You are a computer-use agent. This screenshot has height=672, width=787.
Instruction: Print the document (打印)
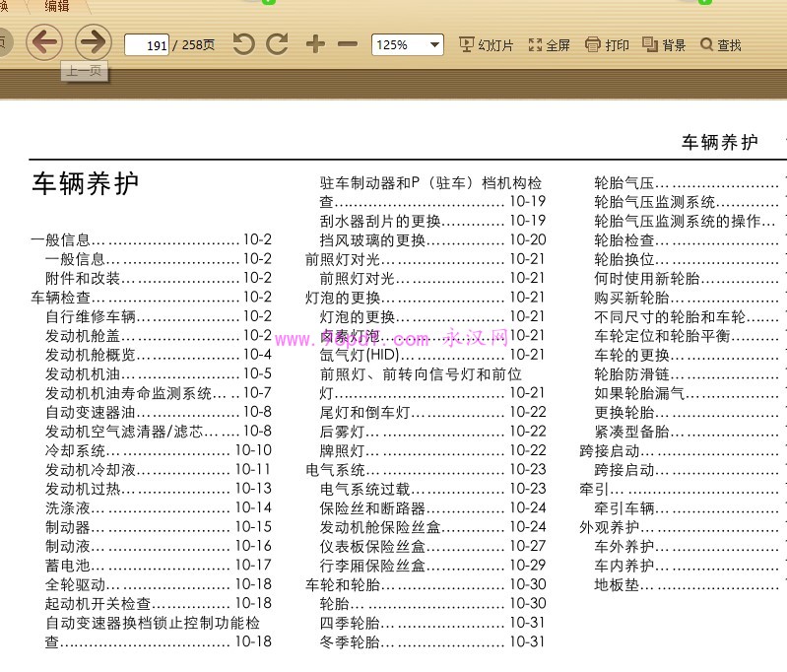point(607,45)
